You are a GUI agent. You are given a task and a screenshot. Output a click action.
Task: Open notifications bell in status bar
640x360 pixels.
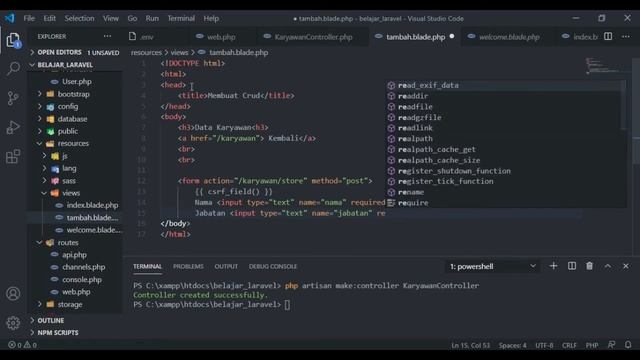(x=628, y=345)
